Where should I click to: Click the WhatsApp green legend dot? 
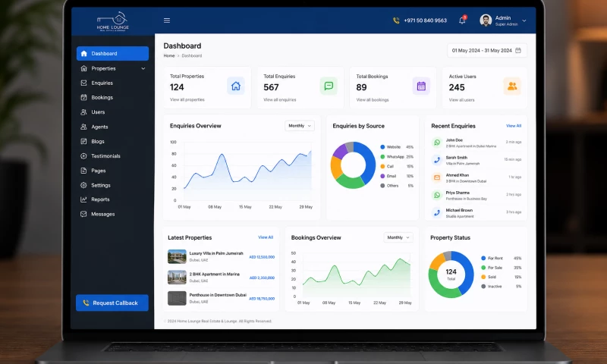point(382,157)
